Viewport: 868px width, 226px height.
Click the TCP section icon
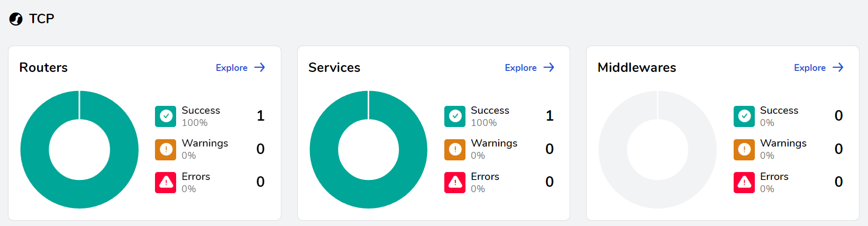[16, 19]
